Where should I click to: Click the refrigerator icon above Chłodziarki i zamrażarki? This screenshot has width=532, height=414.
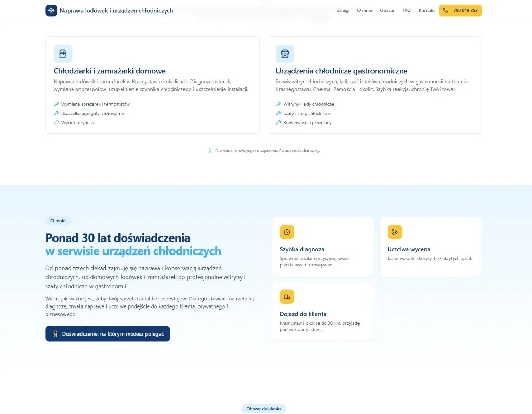point(62,54)
